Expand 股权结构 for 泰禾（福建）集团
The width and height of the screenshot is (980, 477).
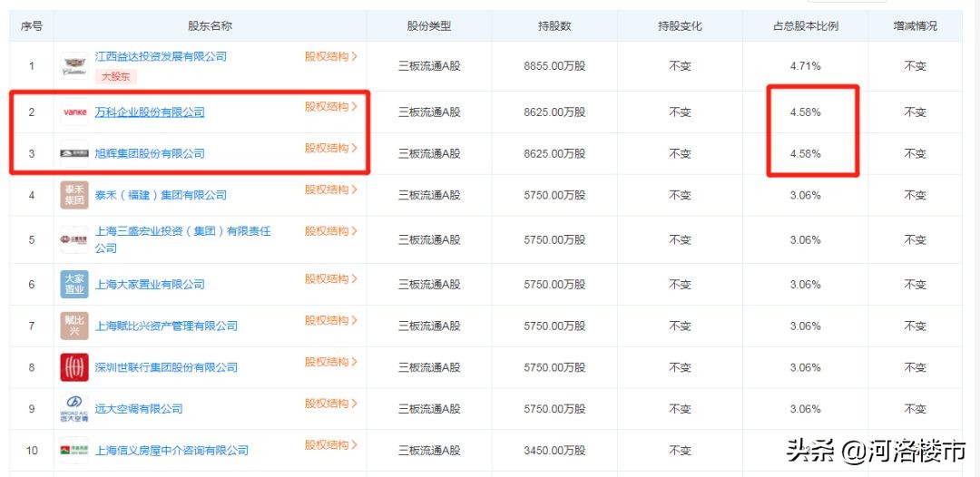click(x=331, y=190)
